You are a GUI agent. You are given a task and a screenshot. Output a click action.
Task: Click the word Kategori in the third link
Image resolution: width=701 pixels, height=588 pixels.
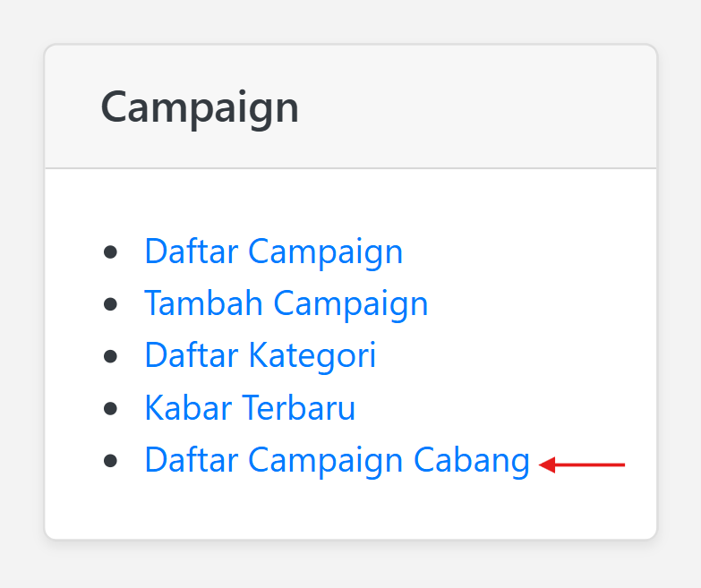tap(312, 355)
